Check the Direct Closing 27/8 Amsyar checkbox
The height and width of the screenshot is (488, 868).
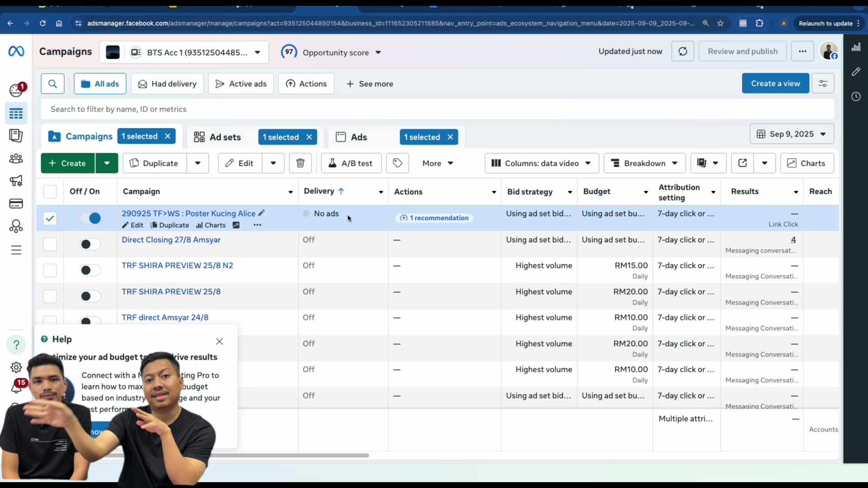coord(50,244)
